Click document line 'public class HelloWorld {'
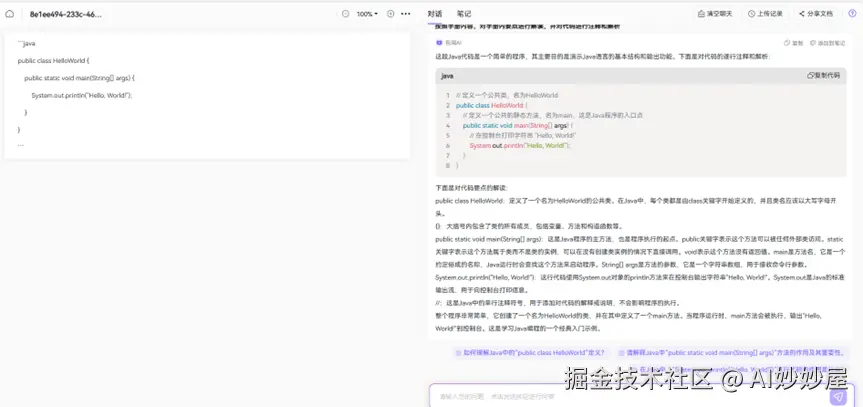This screenshot has height=407, width=863. (53, 61)
